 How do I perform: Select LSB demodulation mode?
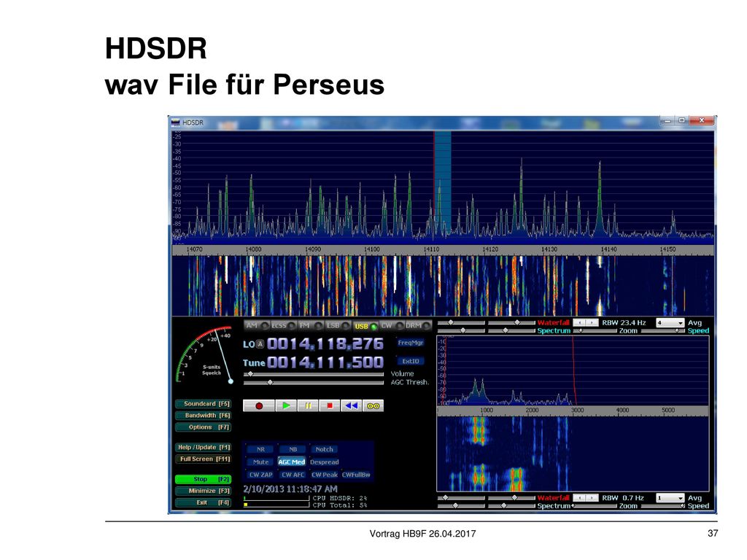[x=338, y=326]
